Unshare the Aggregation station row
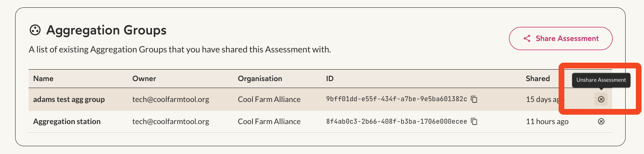644x154 pixels. [601, 121]
